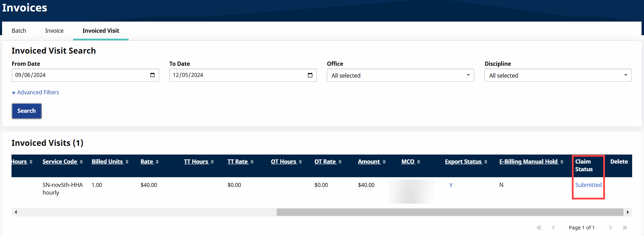Screen dimensions: 644x236
Task: Open the To Date calendar picker icon
Action: click(x=310, y=75)
